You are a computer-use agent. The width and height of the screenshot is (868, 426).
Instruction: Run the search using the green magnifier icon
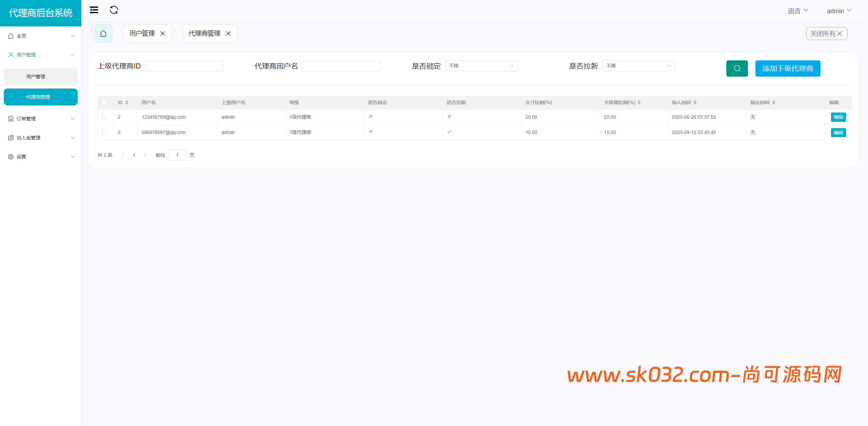pos(736,68)
